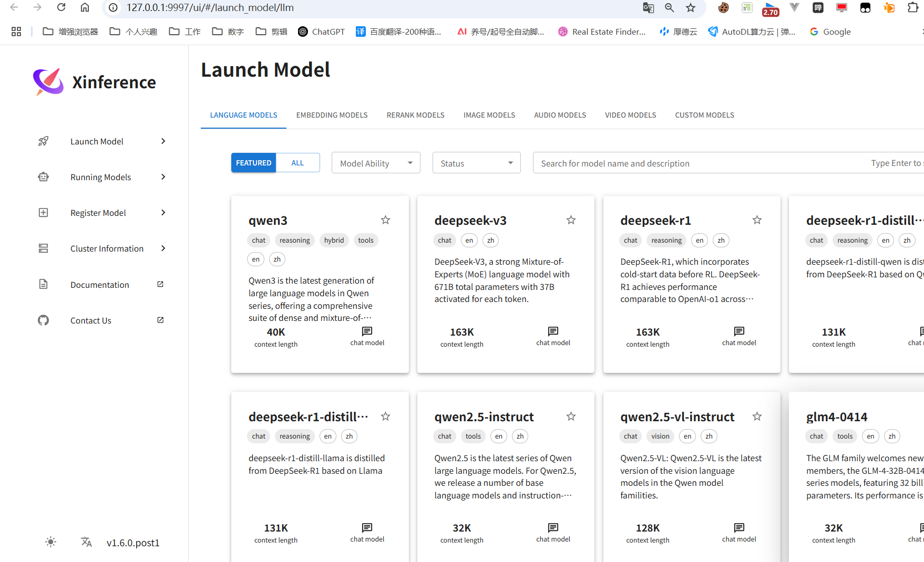Click the GitHub icon beside Contact Us
The height and width of the screenshot is (562, 924).
tap(44, 320)
